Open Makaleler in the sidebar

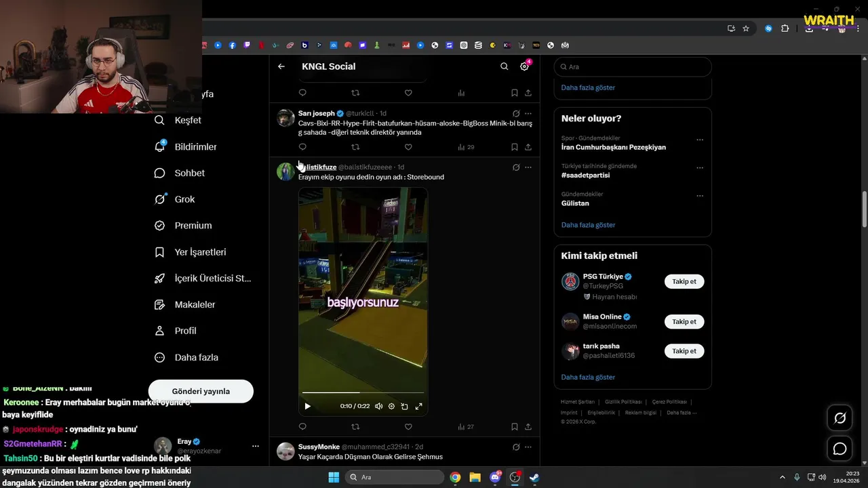pyautogui.click(x=185, y=305)
